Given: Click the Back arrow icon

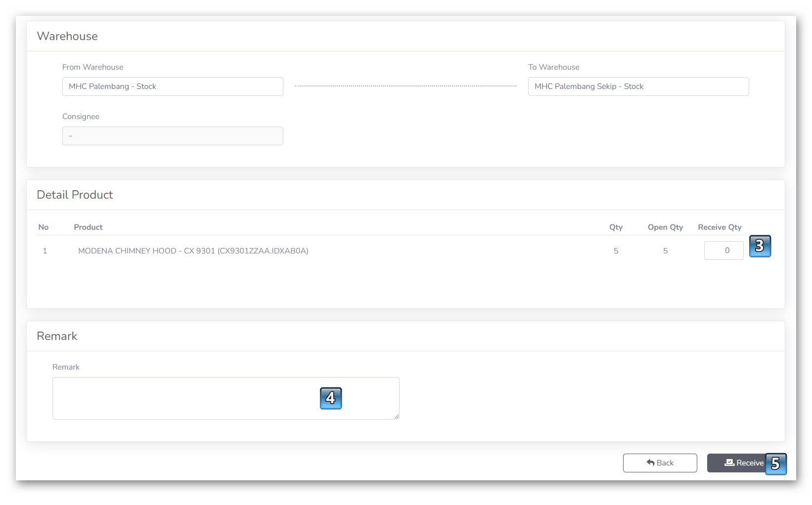Looking at the screenshot, I should [650, 463].
